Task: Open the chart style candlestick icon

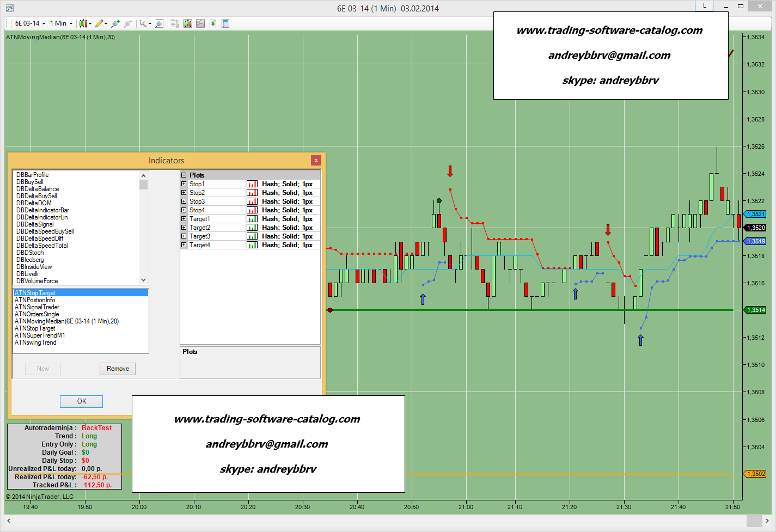Action: tap(83, 23)
